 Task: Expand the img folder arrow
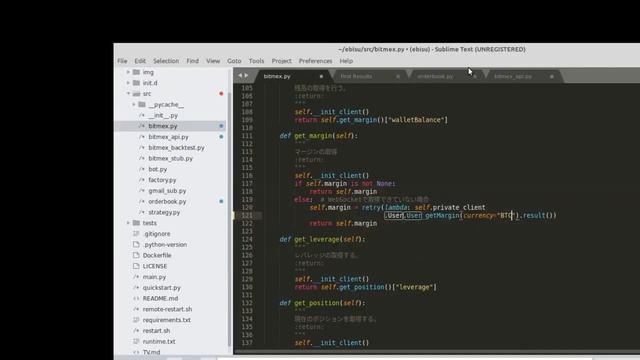(x=128, y=72)
